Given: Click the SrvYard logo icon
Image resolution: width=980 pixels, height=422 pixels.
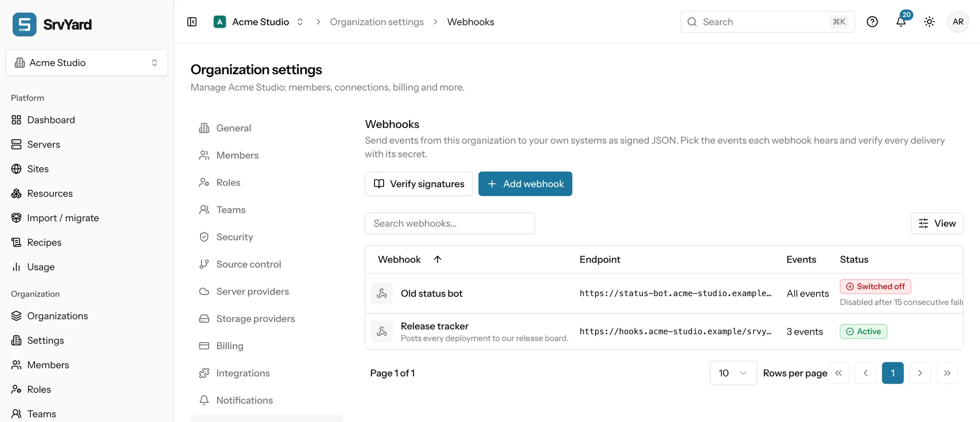Looking at the screenshot, I should 24,25.
